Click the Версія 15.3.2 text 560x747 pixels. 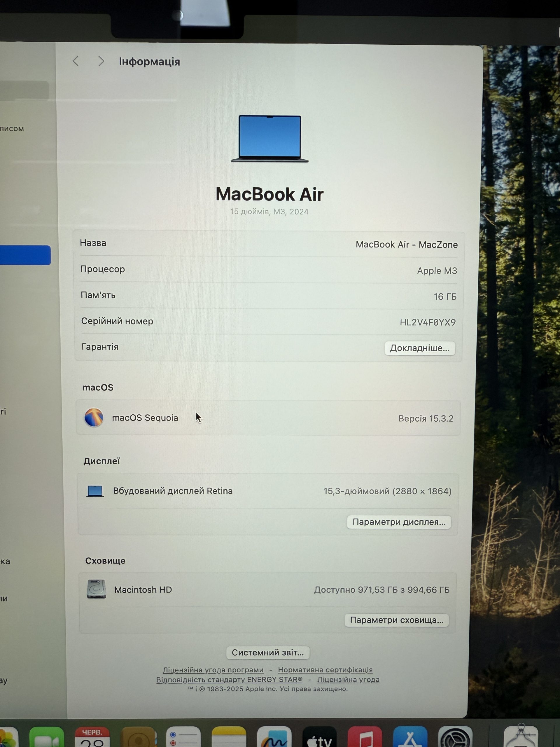pyautogui.click(x=426, y=418)
